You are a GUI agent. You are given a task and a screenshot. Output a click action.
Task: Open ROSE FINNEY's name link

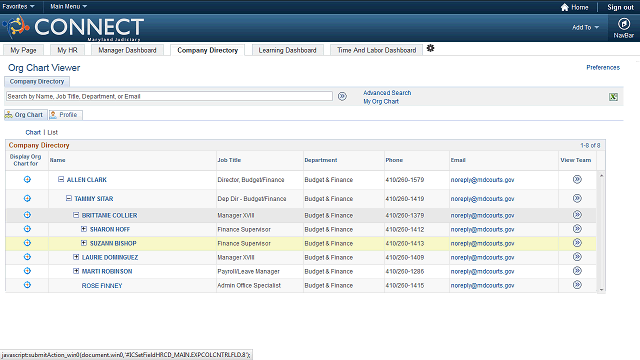102,286
